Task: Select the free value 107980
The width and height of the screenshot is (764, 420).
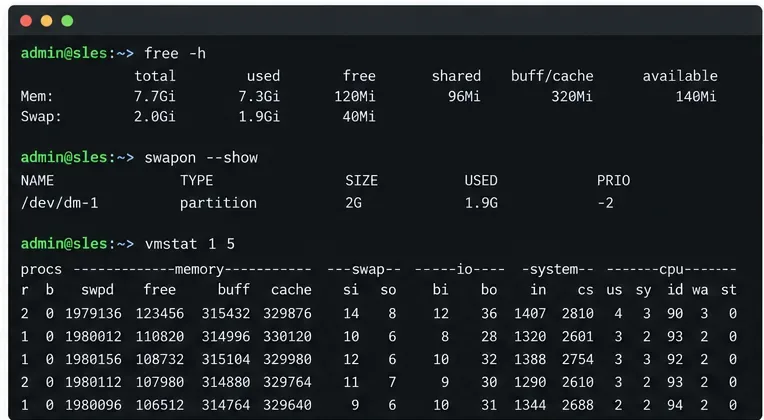Action: pyautogui.click(x=160, y=382)
